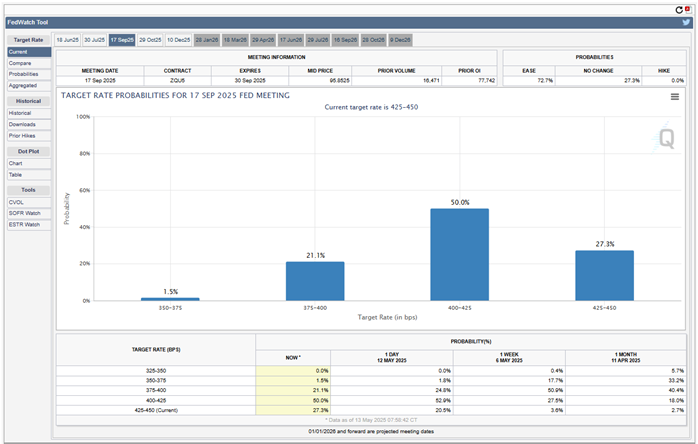Click the refresh icon at top right
This screenshot has width=698, height=444.
[679, 9]
